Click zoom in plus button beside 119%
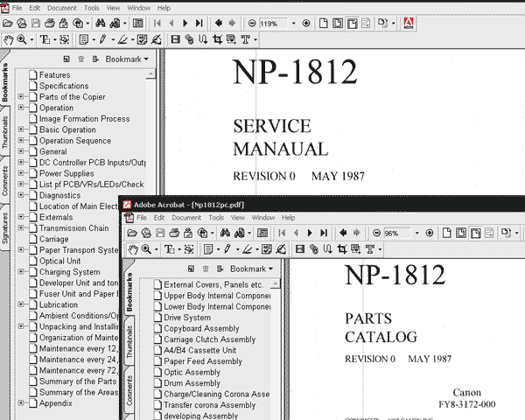The image size is (525, 420). click(x=306, y=24)
